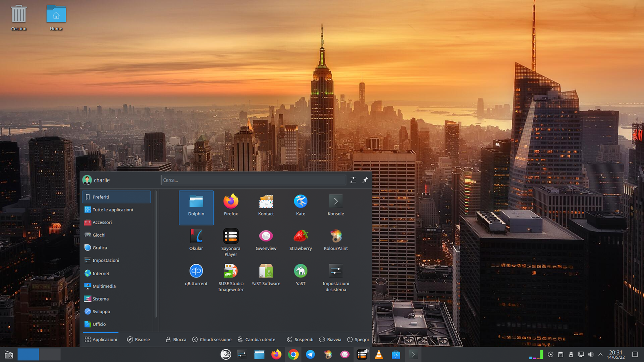Viewport: 644px width, 362px height.
Task: Switch to the Risorse tab
Action: click(138, 340)
